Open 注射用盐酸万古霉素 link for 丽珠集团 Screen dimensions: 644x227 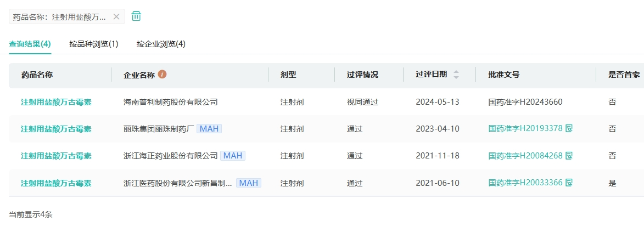pos(56,129)
